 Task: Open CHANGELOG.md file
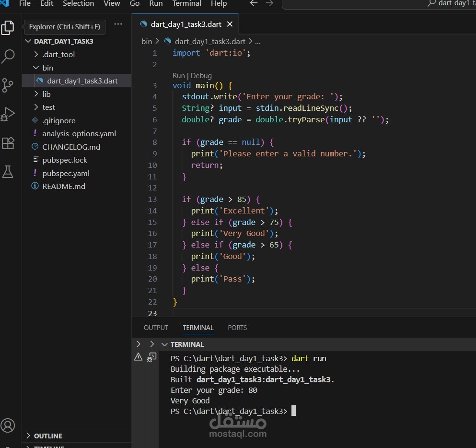pyautogui.click(x=71, y=147)
